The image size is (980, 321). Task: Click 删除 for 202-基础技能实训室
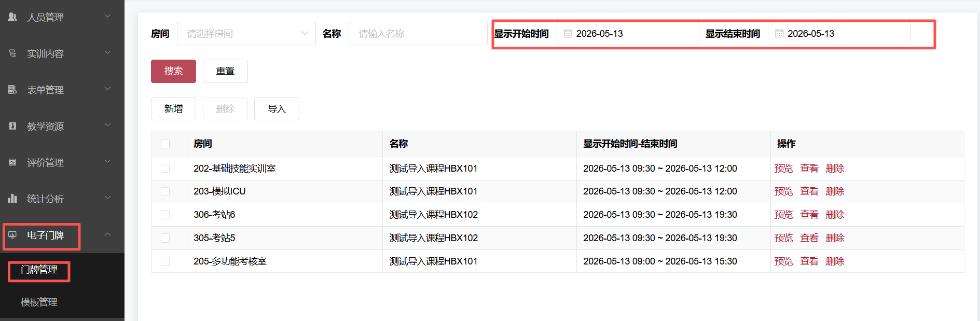pyautogui.click(x=835, y=169)
